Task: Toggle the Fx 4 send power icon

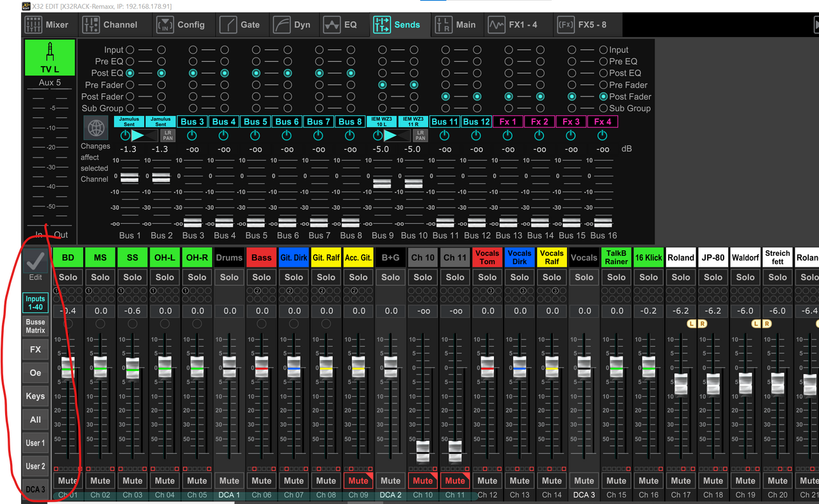Action: coord(602,136)
